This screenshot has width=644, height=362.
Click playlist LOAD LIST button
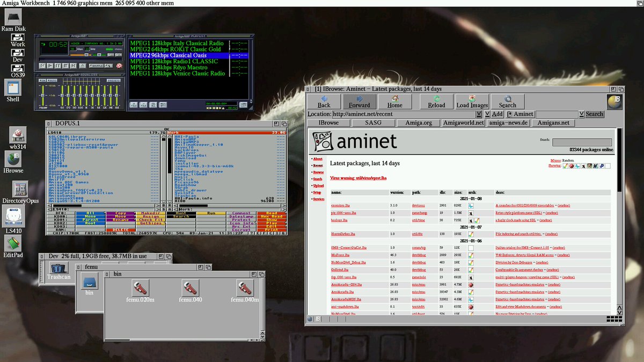[x=243, y=105]
